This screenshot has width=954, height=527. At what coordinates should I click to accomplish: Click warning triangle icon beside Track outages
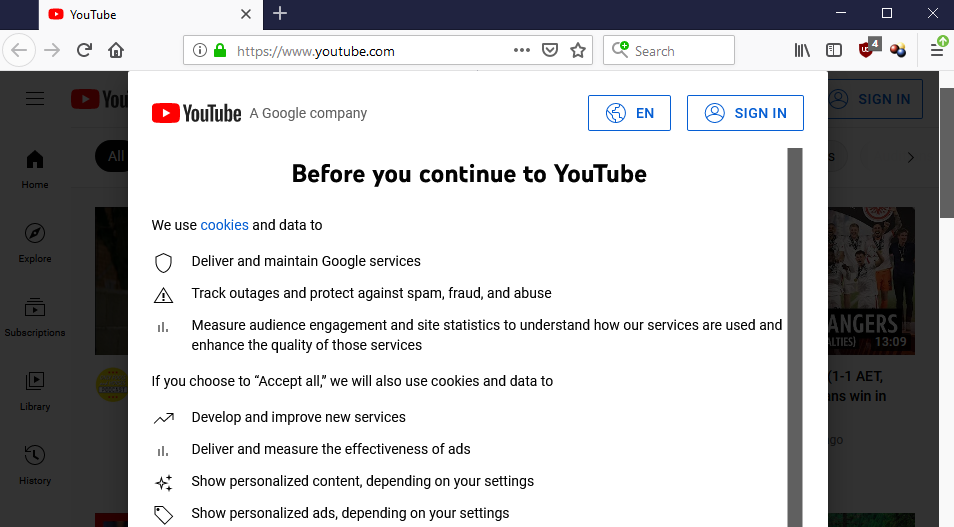click(163, 295)
